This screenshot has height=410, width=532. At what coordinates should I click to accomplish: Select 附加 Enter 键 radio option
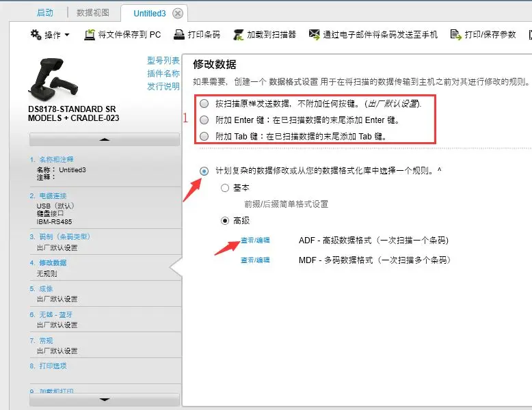(204, 120)
